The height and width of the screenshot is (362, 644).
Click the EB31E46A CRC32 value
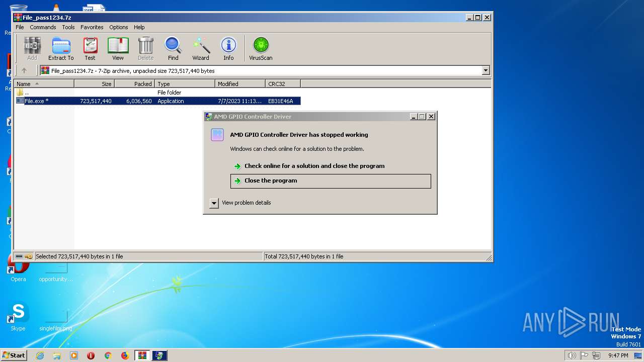(281, 101)
